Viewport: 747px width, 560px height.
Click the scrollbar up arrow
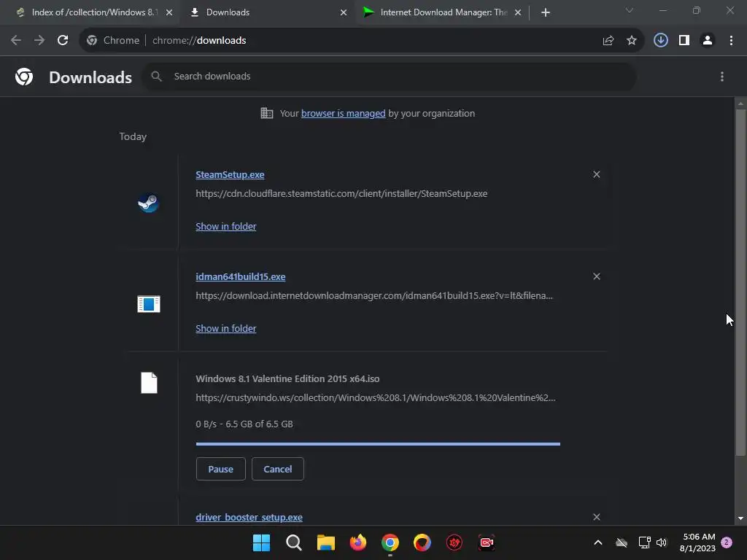pyautogui.click(x=740, y=104)
